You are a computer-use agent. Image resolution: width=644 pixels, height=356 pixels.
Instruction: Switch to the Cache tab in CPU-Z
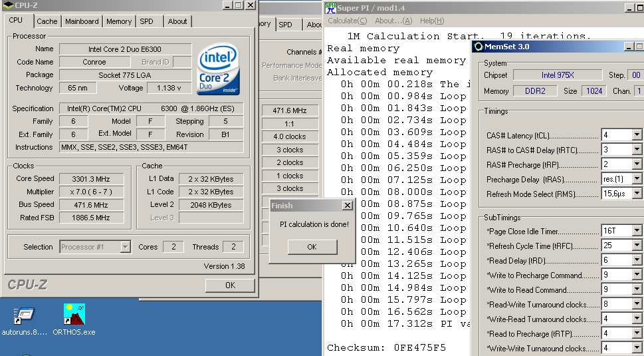pos(47,21)
